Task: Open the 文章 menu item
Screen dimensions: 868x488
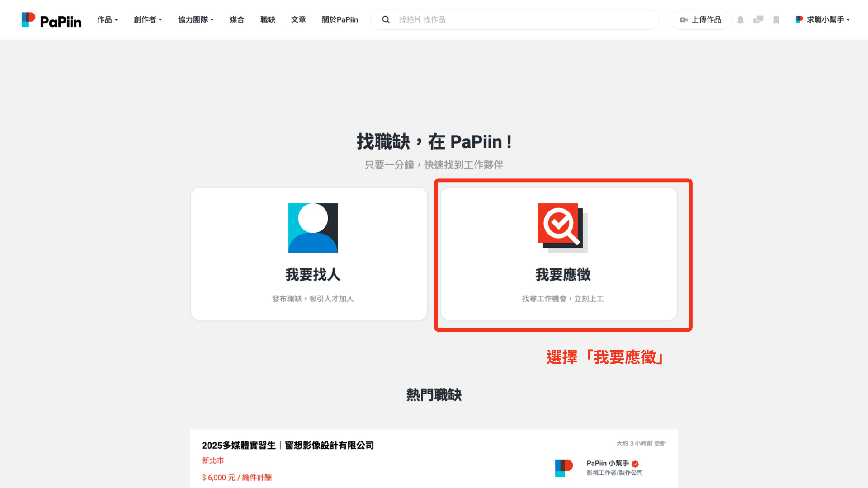Action: point(298,20)
